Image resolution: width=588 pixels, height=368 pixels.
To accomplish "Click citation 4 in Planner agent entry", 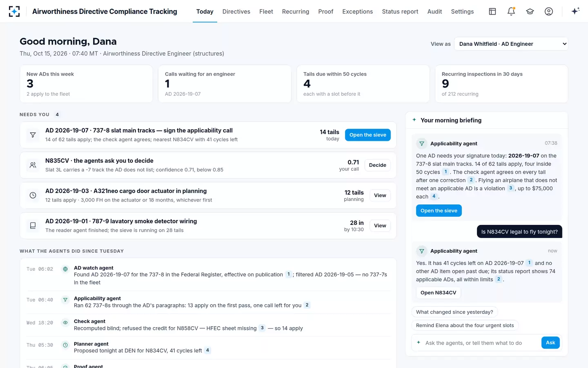I will pos(207,350).
